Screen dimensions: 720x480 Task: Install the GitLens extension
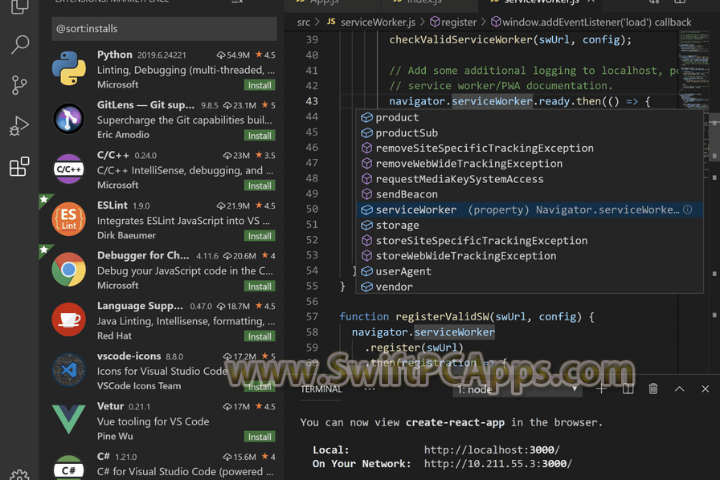259,136
